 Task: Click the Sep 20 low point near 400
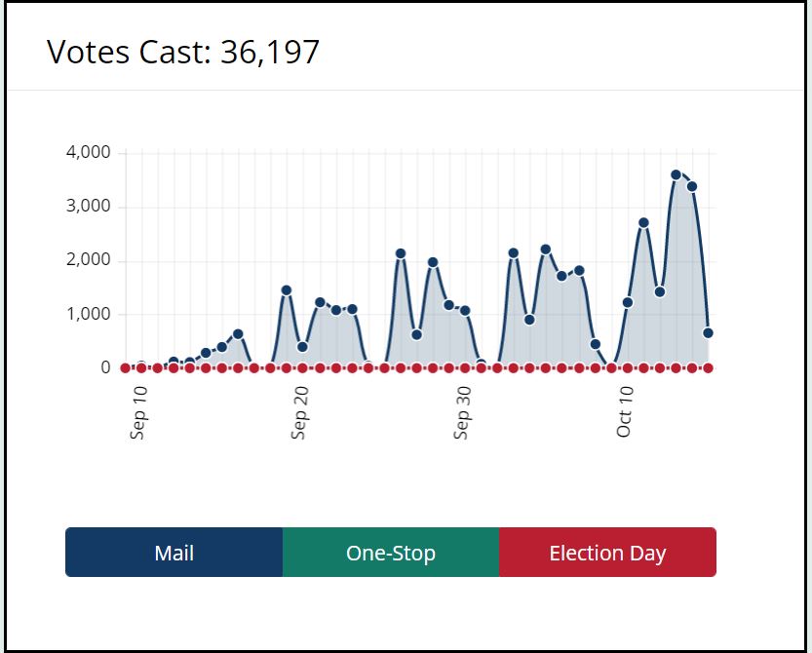pos(302,347)
